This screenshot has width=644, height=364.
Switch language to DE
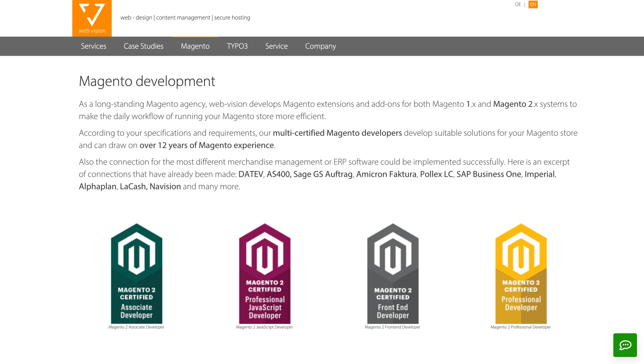click(x=518, y=4)
